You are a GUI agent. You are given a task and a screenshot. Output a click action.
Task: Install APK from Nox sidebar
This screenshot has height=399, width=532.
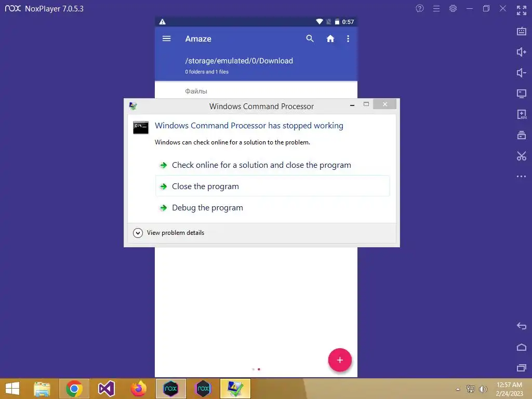point(522,114)
